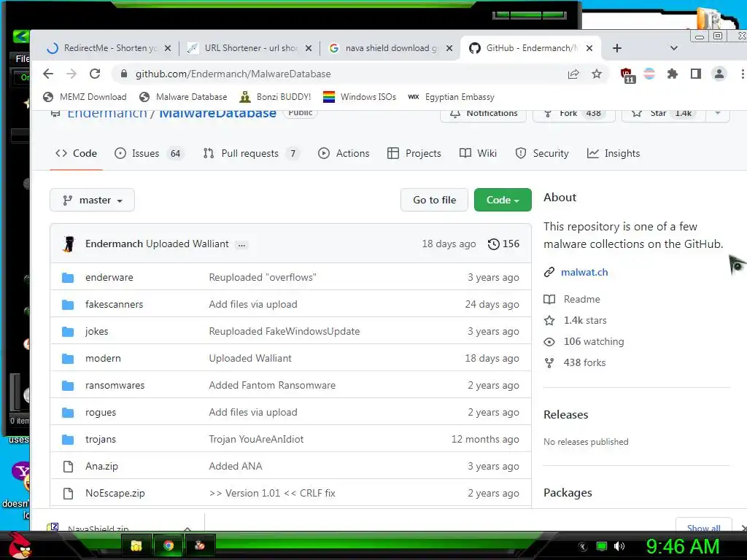Open the Actions tab
Viewport: 747px width, 560px height.
tap(344, 153)
